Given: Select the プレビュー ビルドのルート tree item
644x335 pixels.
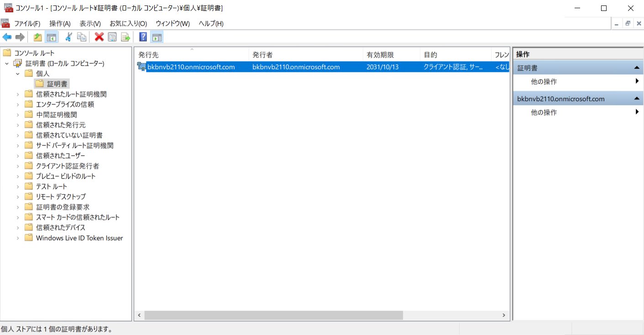Looking at the screenshot, I should click(66, 176).
